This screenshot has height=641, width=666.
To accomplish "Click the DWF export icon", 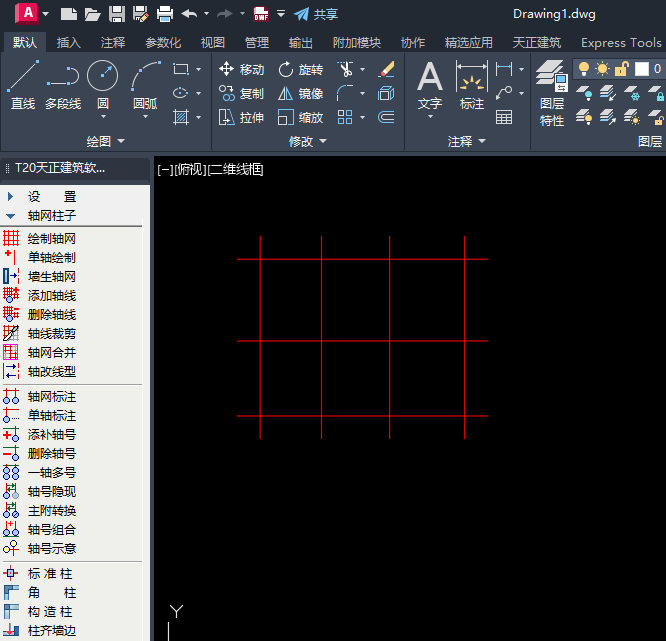I will [x=261, y=14].
